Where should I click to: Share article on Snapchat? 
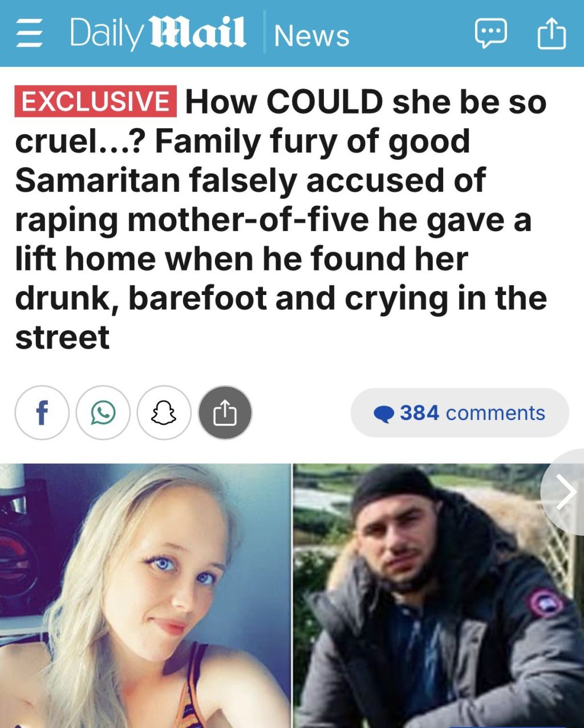(164, 412)
